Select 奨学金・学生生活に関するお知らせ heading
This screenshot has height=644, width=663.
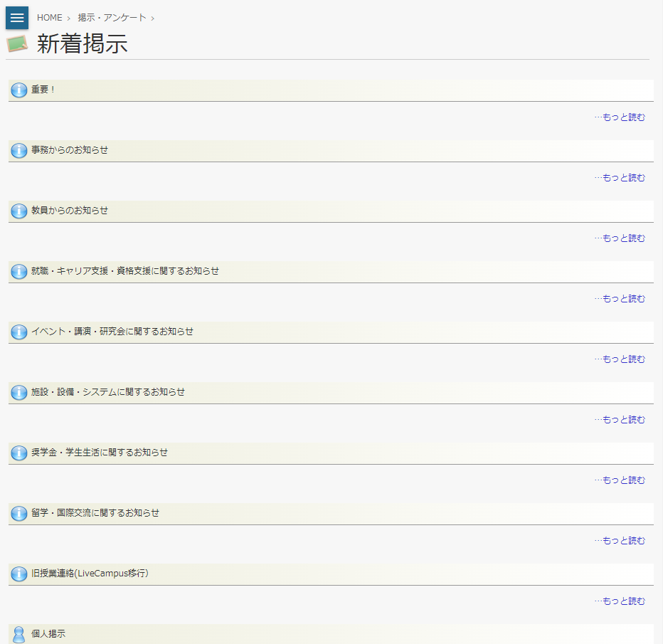(100, 452)
